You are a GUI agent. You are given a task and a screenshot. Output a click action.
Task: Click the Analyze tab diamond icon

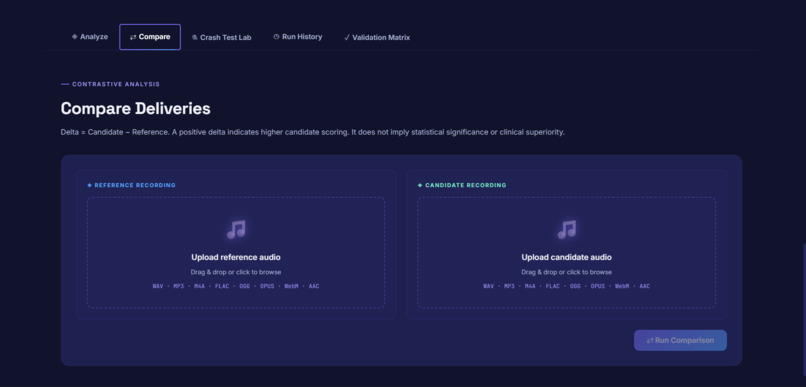[75, 37]
